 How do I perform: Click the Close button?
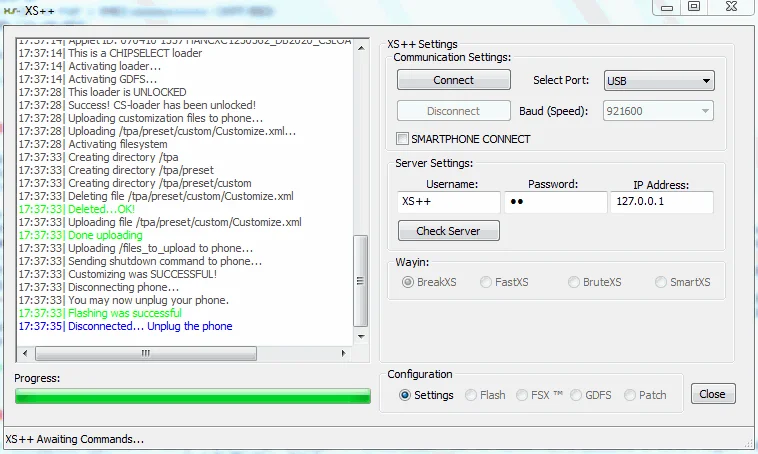tap(713, 394)
